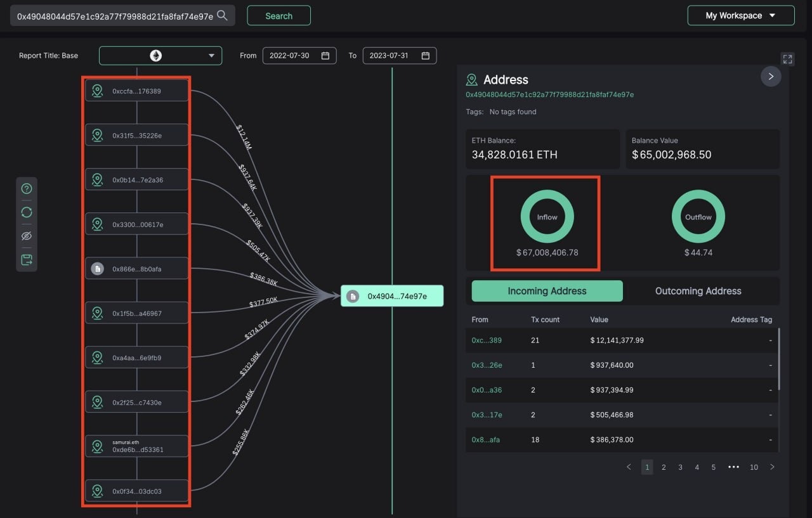The width and height of the screenshot is (812, 518).
Task: Click the 0x4904...74e97e node in the graph
Action: pos(391,295)
